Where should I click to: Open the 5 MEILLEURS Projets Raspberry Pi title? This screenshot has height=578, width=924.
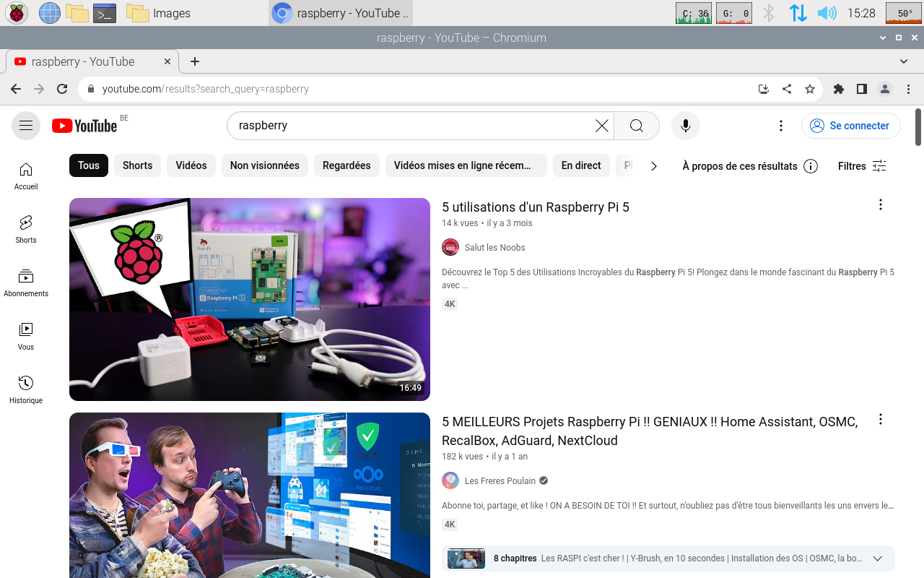[650, 431]
